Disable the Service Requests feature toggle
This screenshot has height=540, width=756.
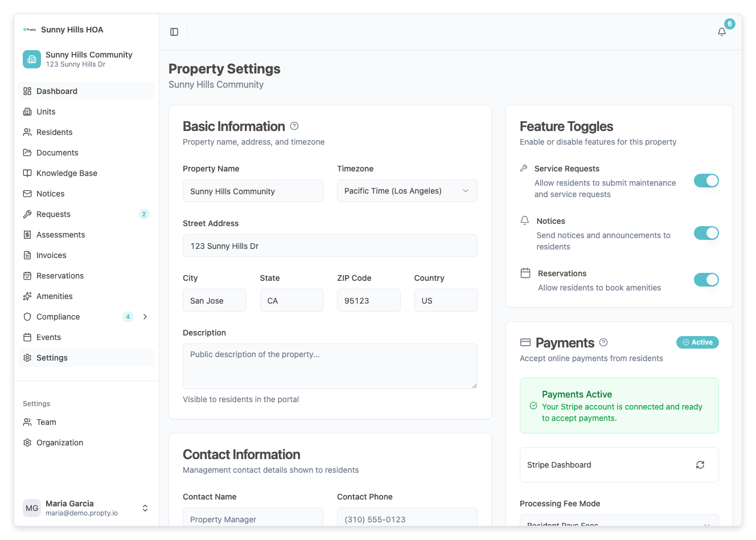pyautogui.click(x=706, y=181)
